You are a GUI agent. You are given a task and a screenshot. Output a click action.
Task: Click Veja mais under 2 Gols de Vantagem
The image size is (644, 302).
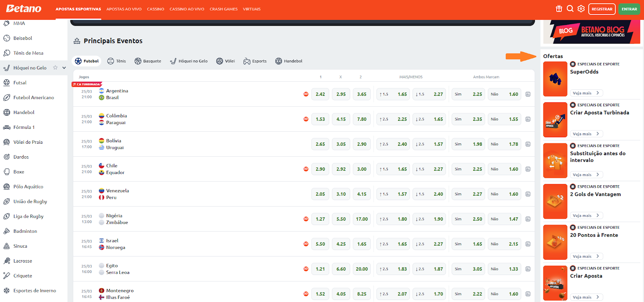(586, 215)
